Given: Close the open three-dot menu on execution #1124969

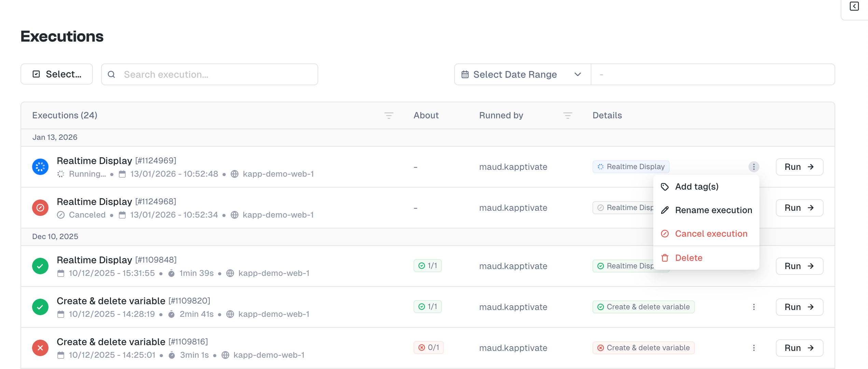Looking at the screenshot, I should (x=754, y=167).
